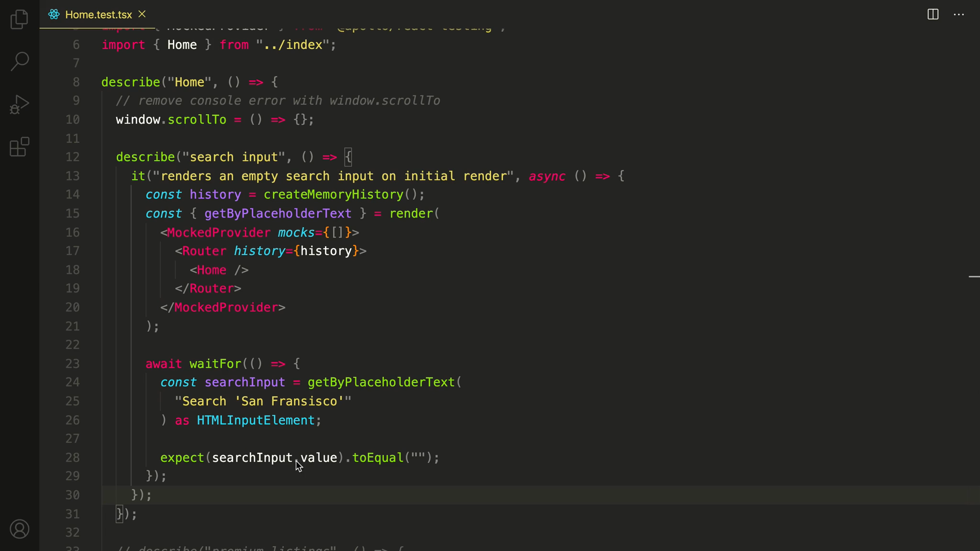Click the closing bracket on line 31
Viewport: 980px width, 551px height.
click(x=120, y=514)
